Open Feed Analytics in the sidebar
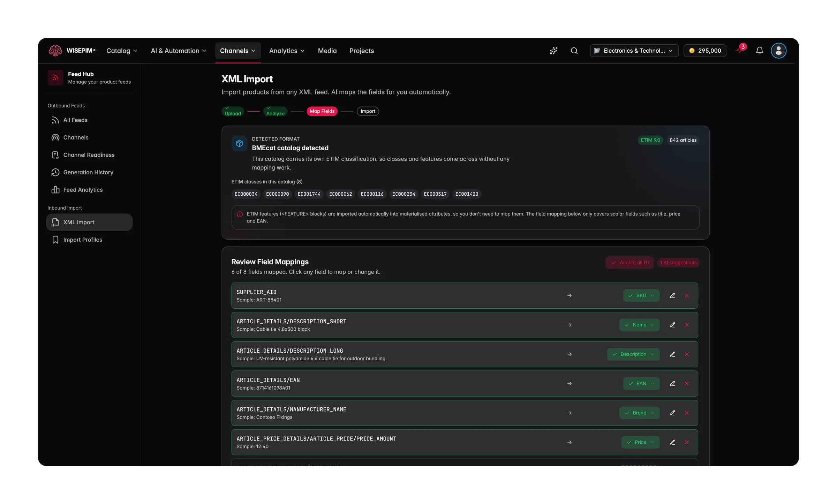Screen dimensions: 837x504 pyautogui.click(x=89, y=190)
